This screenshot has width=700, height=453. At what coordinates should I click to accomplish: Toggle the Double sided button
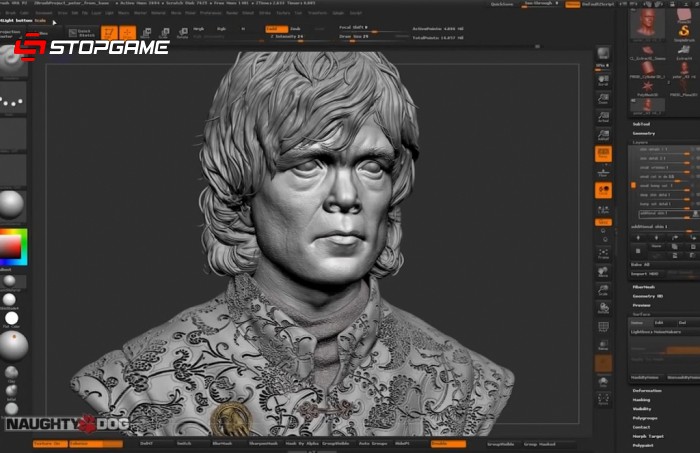point(448,444)
